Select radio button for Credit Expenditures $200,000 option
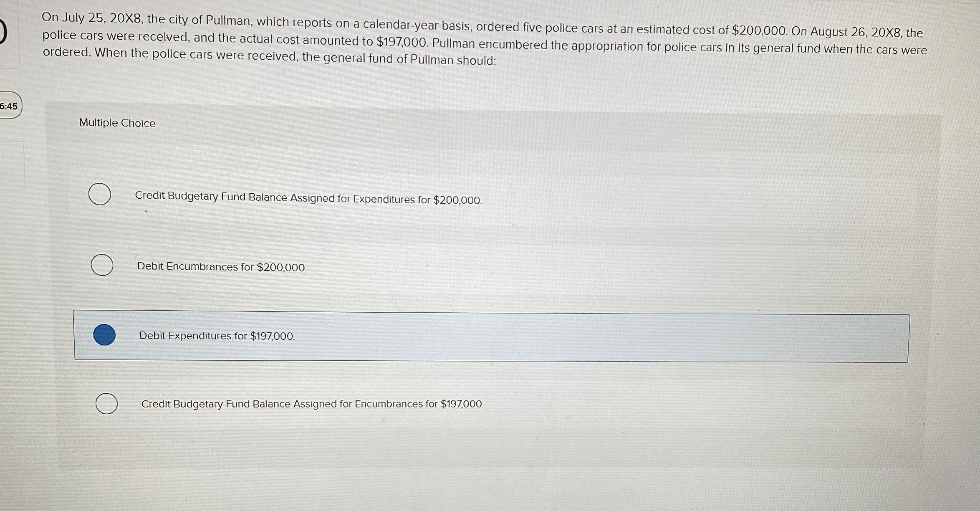 100,194
